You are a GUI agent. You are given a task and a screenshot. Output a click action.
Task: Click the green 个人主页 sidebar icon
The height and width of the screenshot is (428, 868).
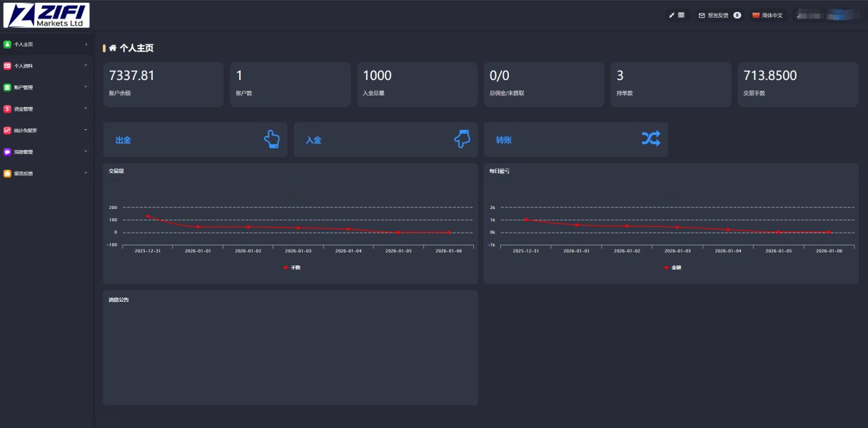(x=7, y=44)
